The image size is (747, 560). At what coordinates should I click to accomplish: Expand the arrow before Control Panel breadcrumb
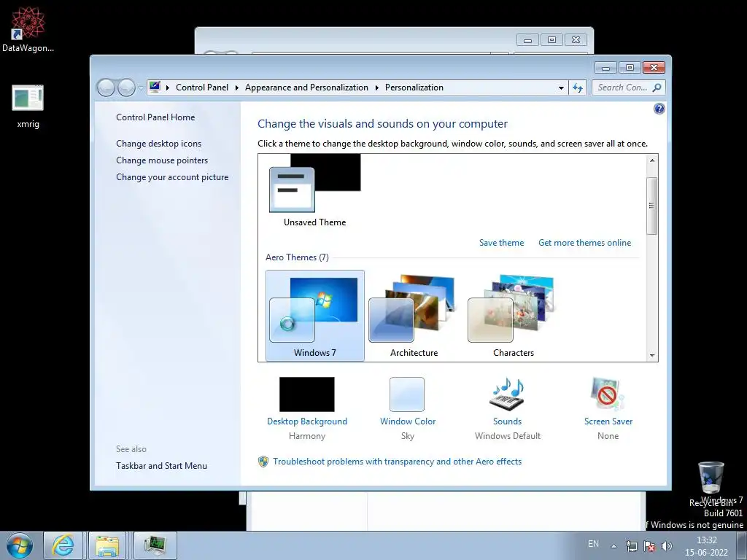click(168, 87)
